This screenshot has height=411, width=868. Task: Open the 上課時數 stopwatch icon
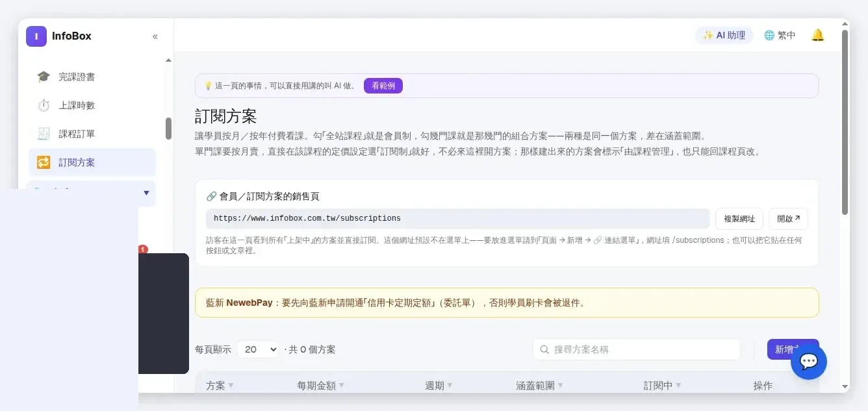(44, 105)
